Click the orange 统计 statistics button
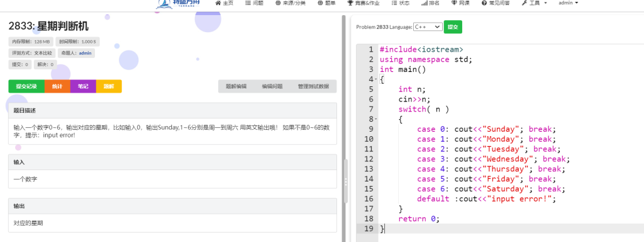 click(x=57, y=86)
